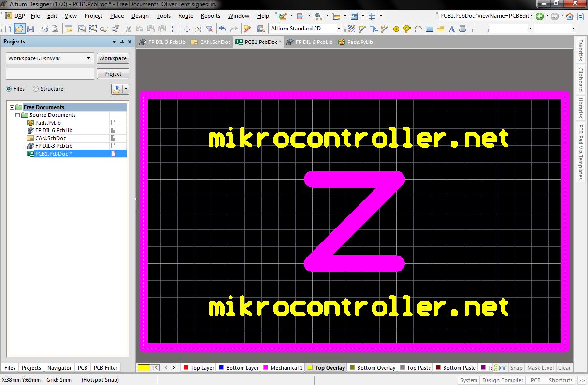Create a new document via toolbar icon
Screen dimensions: 588x385
pos(8,29)
